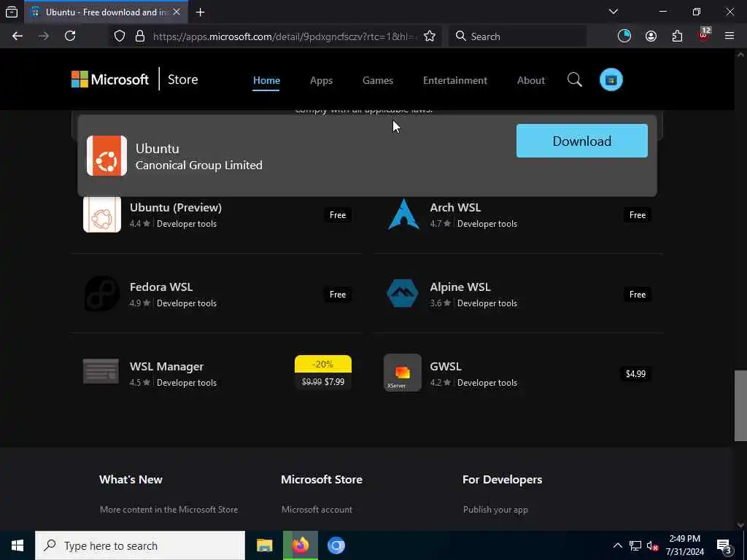Click Free button for Fedora WSL
The image size is (747, 560).
click(338, 295)
